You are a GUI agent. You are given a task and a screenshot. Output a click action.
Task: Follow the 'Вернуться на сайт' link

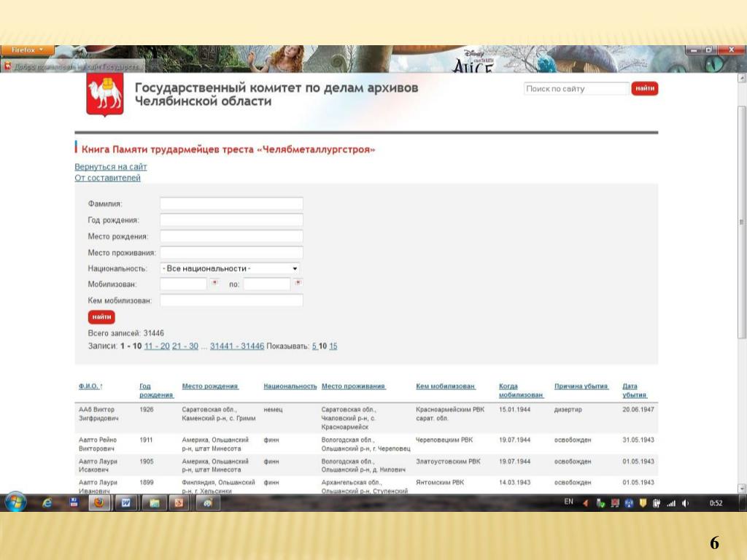111,167
